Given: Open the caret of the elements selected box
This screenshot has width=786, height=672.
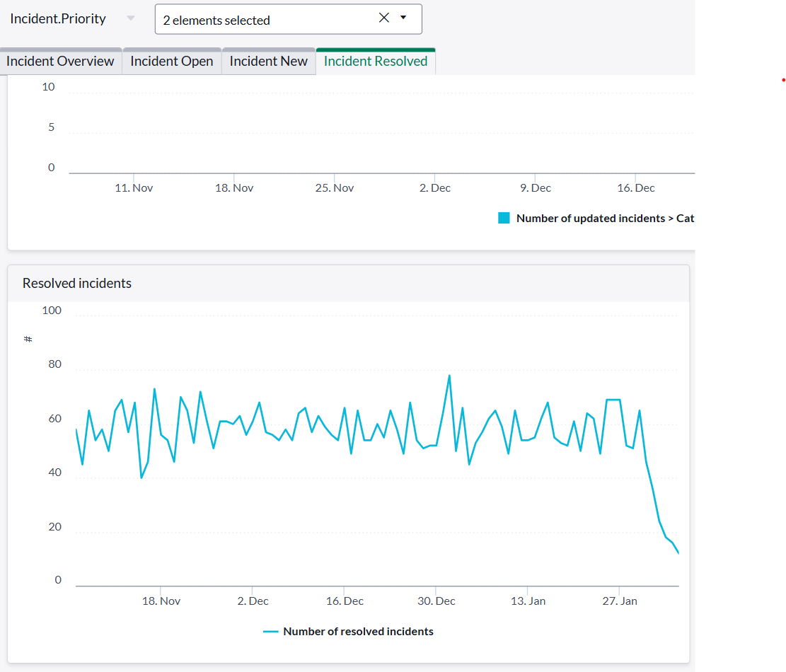Looking at the screenshot, I should (403, 18).
